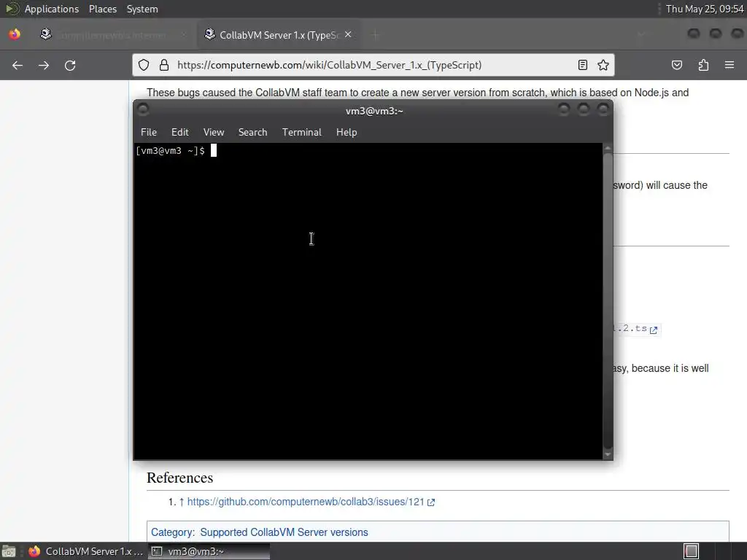Open the .2.ts external link
The width and height of the screenshot is (747, 560).
coord(636,329)
